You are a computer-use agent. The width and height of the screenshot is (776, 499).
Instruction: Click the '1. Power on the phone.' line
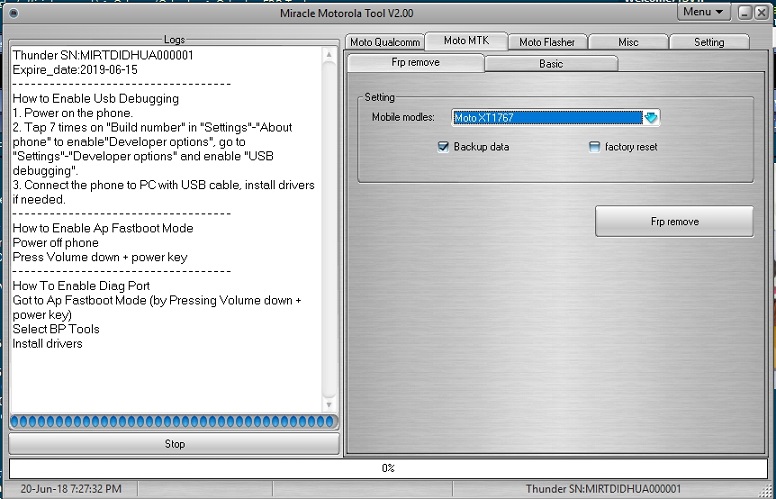pos(73,113)
